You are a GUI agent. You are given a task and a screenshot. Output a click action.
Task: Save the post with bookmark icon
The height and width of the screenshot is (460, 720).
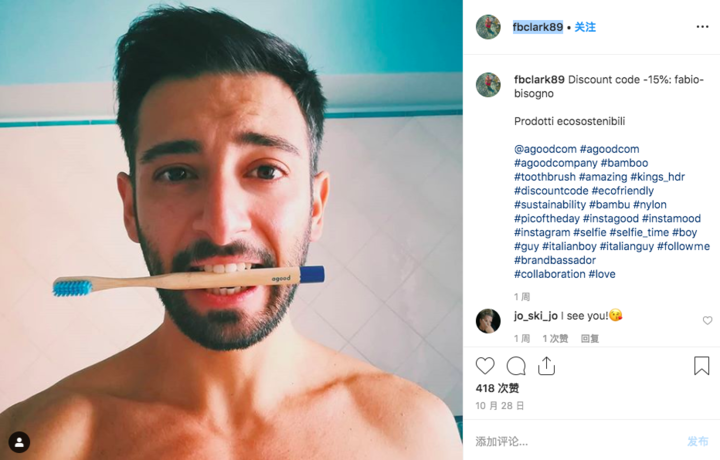click(x=701, y=366)
